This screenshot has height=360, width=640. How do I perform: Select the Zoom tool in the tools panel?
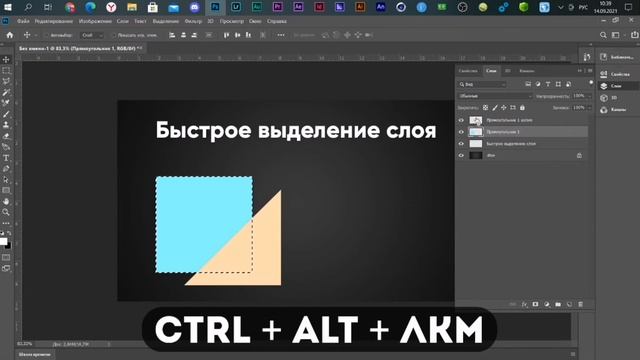(x=6, y=212)
